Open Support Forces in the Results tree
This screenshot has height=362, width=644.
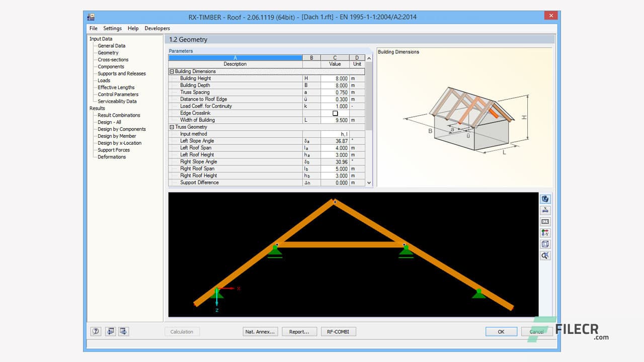pyautogui.click(x=113, y=150)
